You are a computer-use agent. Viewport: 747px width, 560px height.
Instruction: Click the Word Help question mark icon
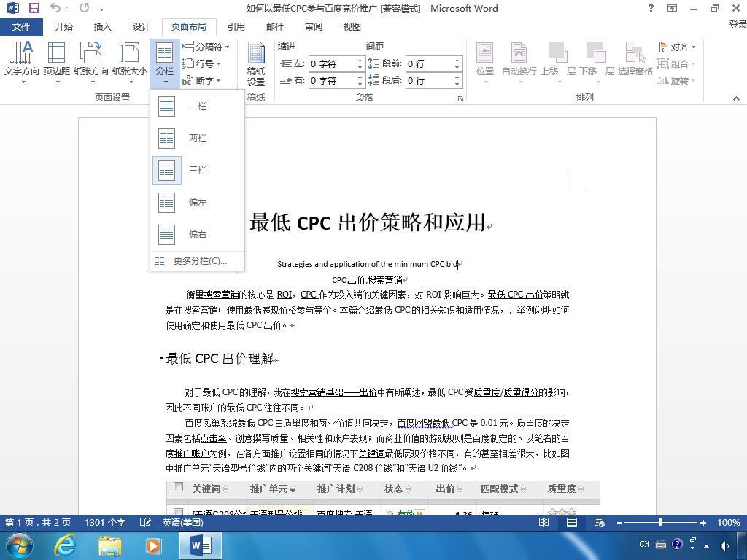[x=651, y=8]
